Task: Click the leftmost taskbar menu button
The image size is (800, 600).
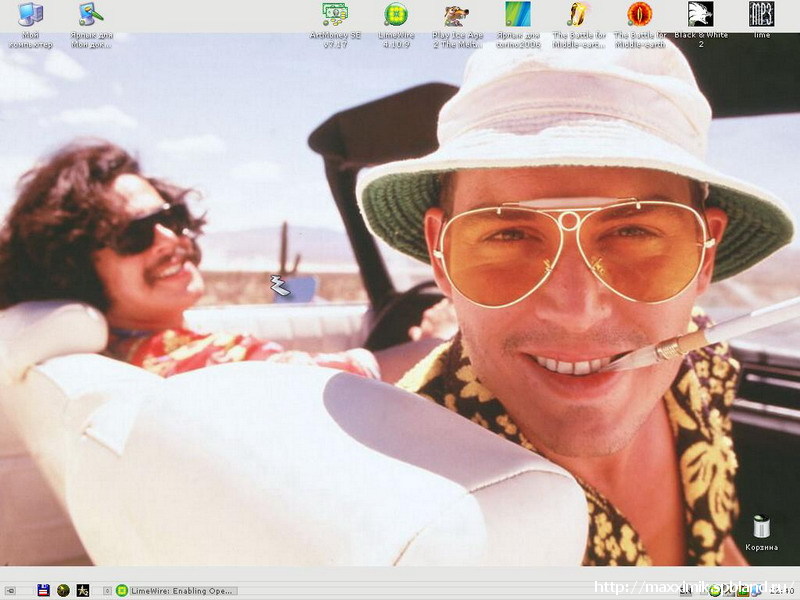Action: point(10,591)
